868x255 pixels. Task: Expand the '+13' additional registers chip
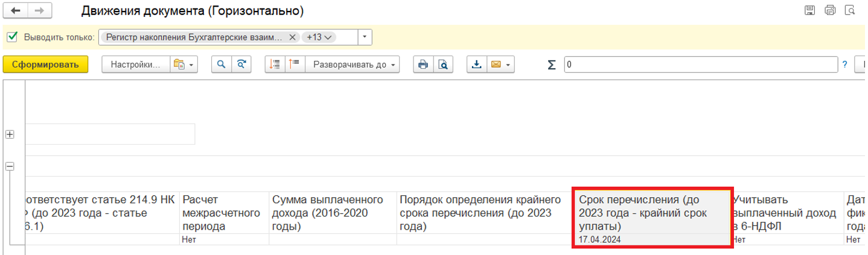318,37
